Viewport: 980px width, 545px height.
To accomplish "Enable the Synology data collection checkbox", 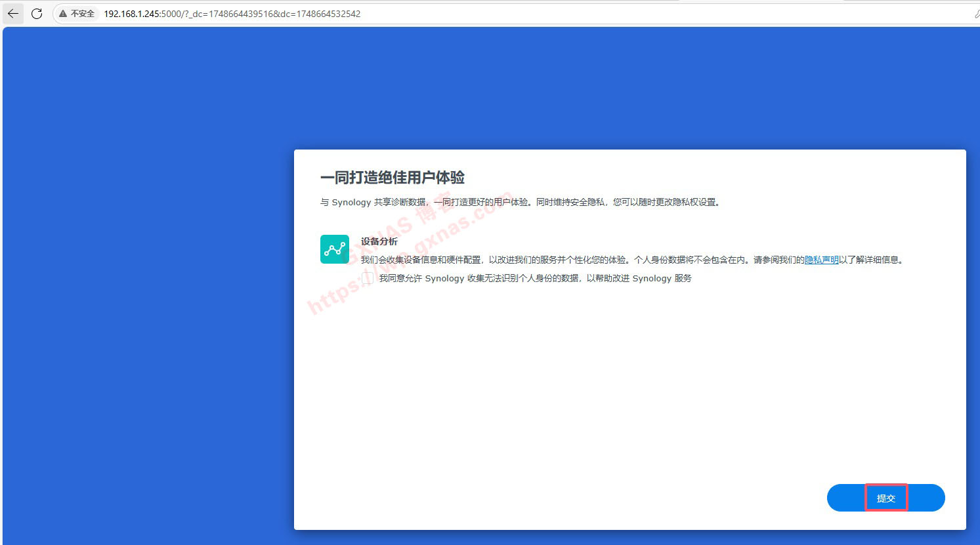I will 368,278.
